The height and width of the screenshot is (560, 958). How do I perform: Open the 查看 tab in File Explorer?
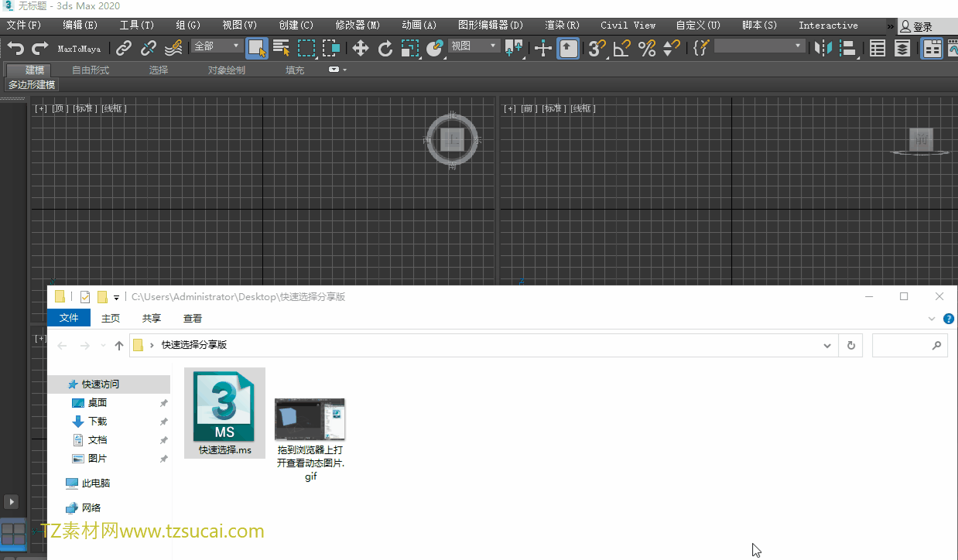coord(193,318)
